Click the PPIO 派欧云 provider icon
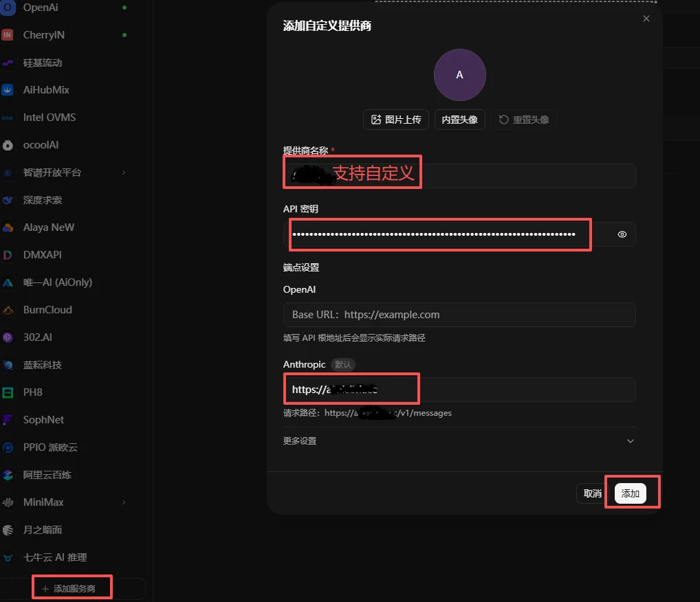This screenshot has height=602, width=700. click(x=8, y=447)
